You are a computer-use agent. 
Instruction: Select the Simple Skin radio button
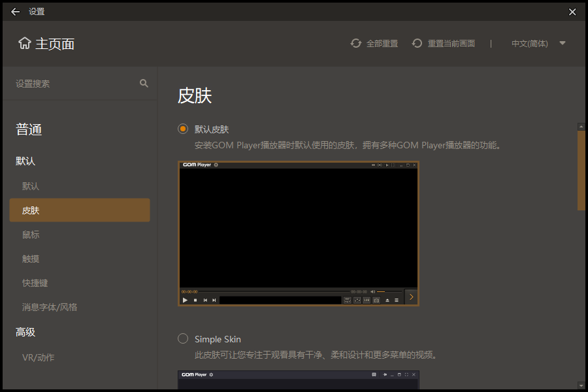[183, 338]
